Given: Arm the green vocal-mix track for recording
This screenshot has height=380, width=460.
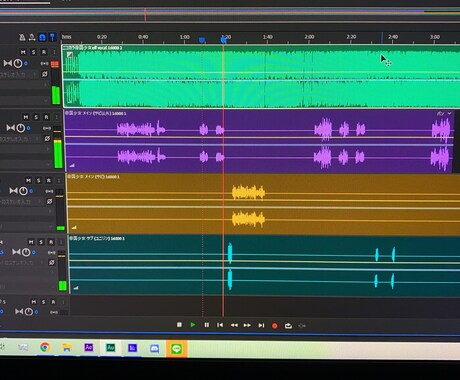Looking at the screenshot, I should click(44, 52).
